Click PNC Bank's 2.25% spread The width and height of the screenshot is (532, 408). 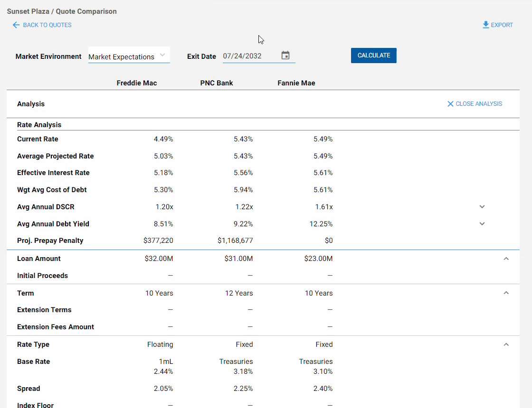(x=243, y=389)
